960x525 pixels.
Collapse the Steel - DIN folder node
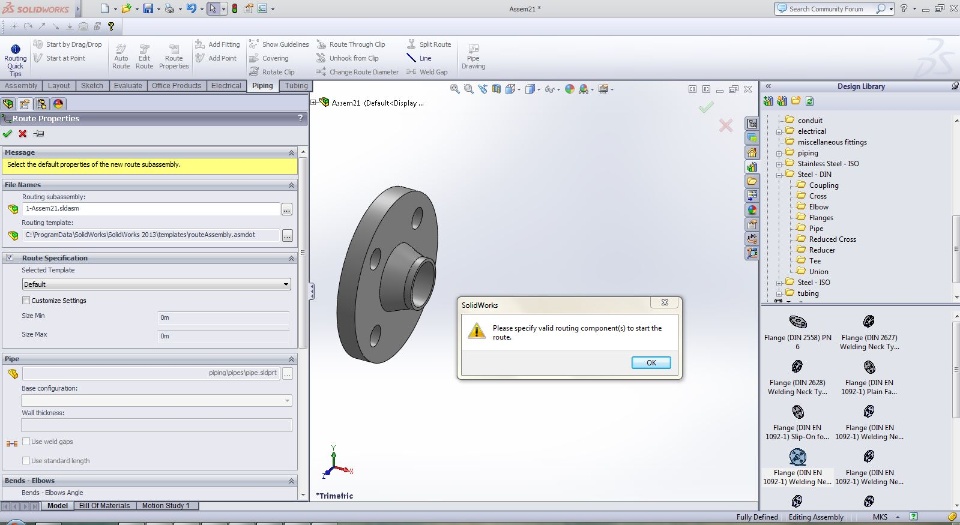[779, 175]
